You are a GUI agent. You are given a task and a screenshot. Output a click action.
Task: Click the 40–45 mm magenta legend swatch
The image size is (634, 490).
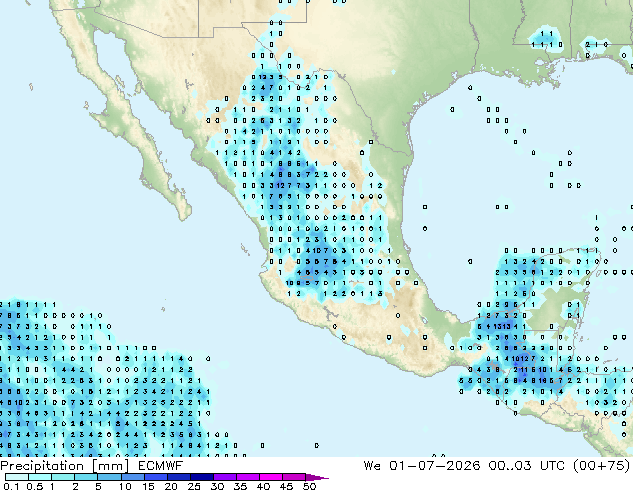pyautogui.click(x=271, y=477)
